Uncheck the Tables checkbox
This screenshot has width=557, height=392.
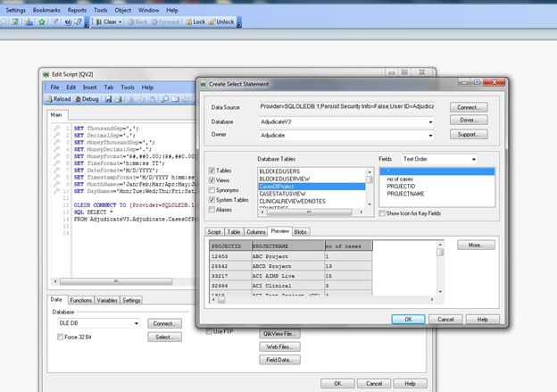click(212, 170)
